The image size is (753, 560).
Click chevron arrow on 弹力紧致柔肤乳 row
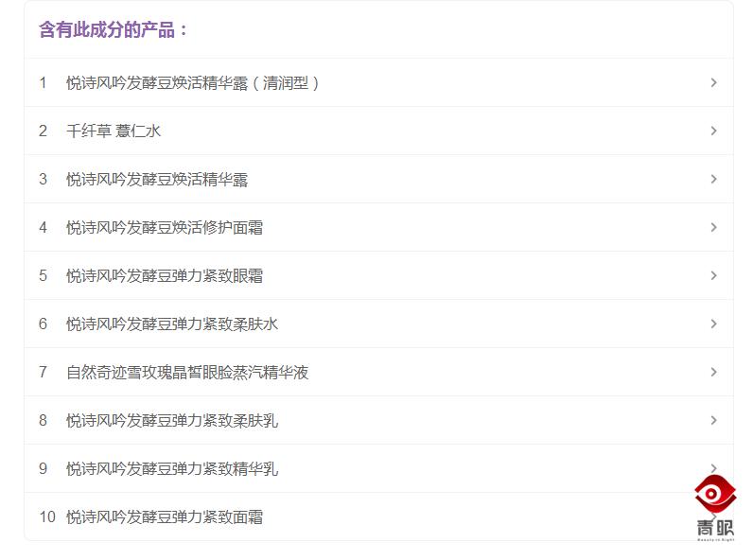click(x=714, y=420)
